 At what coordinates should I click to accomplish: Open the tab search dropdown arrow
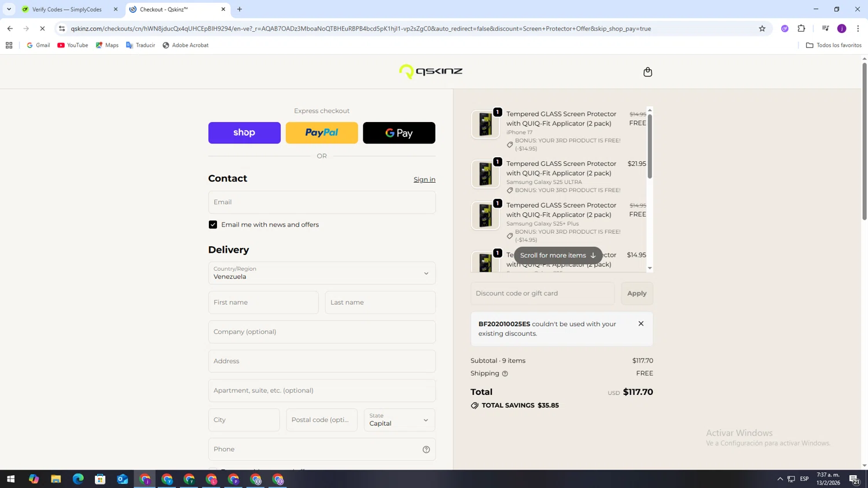pos(9,9)
